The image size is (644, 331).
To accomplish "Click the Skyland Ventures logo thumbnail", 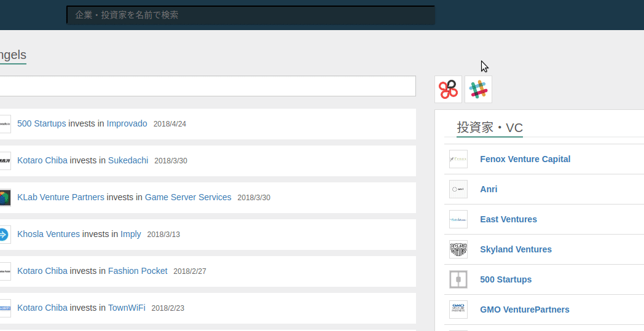I will click(458, 249).
